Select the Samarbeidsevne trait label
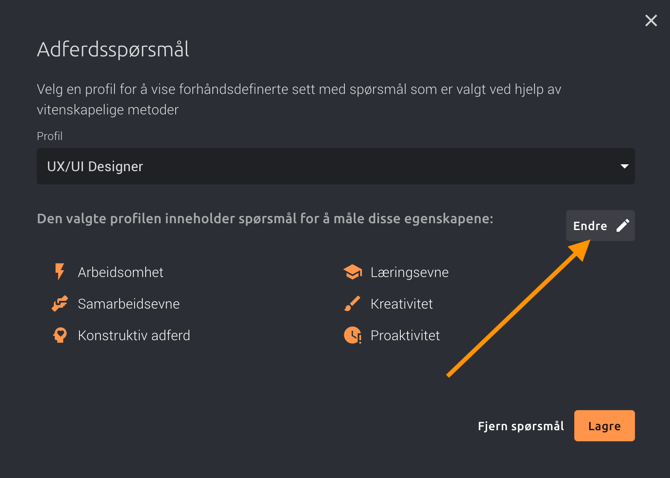Image resolution: width=670 pixels, height=478 pixels. pyautogui.click(x=129, y=304)
